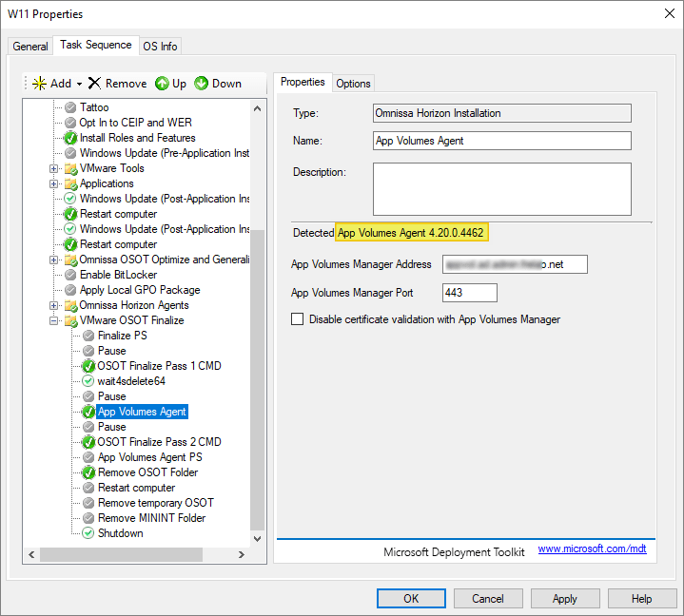
Task: Click the tree's vertical scrollbar
Action: [x=257, y=380]
